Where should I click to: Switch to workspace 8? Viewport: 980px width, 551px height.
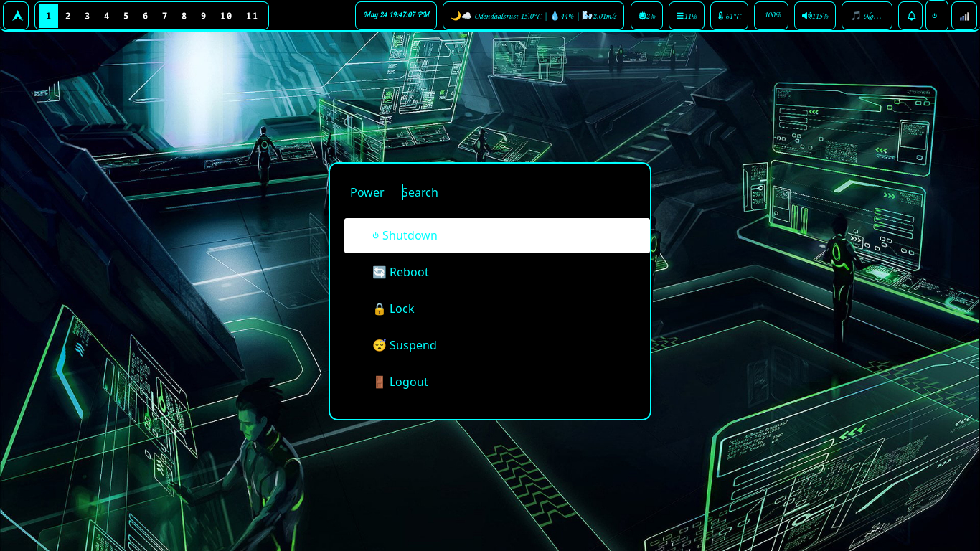point(184,16)
